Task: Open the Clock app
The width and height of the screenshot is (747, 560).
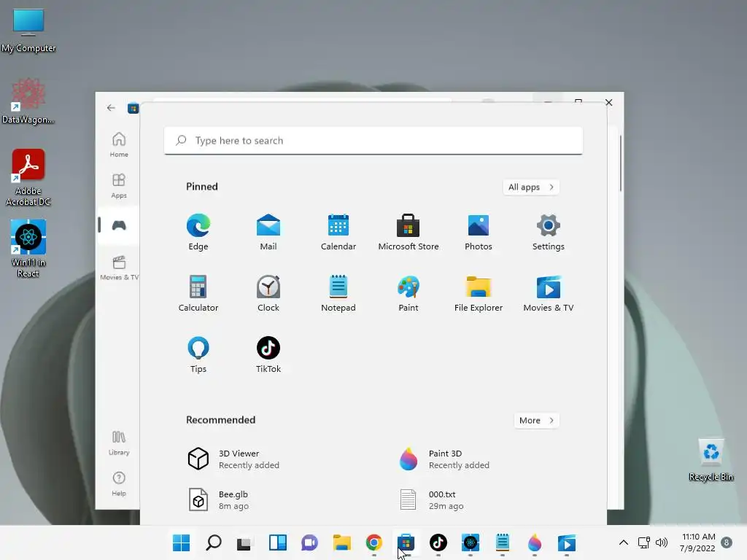Action: click(268, 293)
